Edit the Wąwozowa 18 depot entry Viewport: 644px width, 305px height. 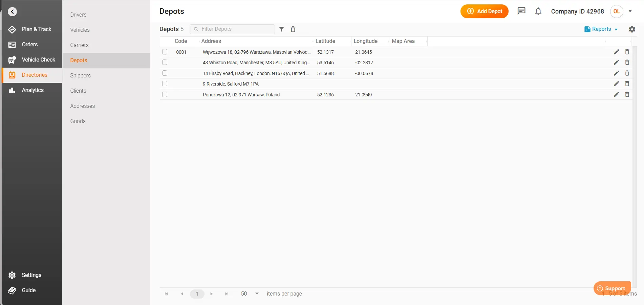click(616, 52)
